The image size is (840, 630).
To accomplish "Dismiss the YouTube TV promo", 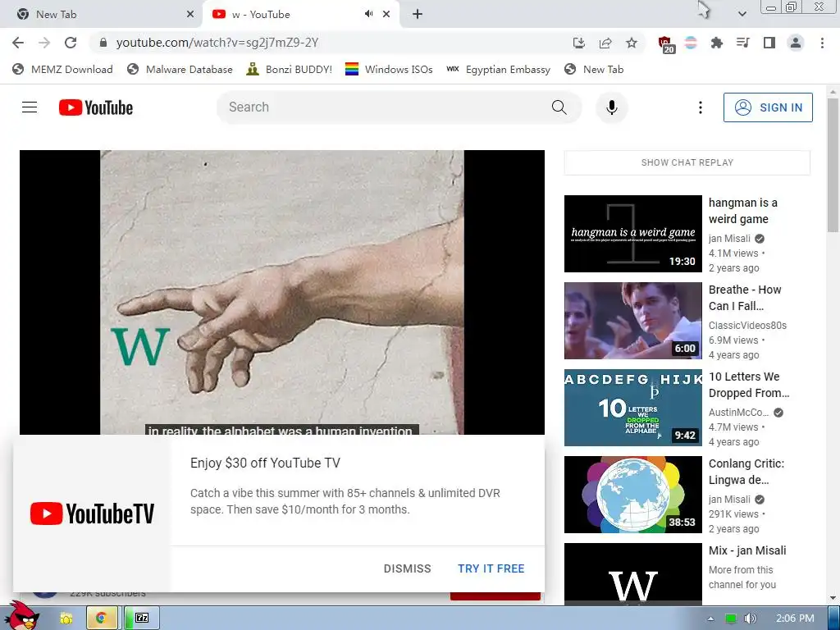I will tap(407, 568).
